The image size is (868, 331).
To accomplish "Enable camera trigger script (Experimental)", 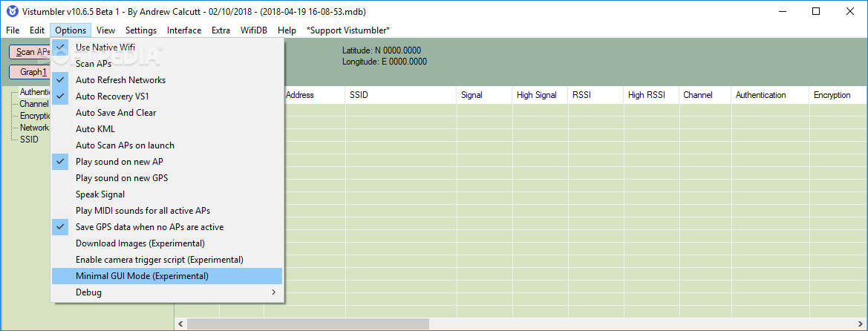I will coord(167,260).
